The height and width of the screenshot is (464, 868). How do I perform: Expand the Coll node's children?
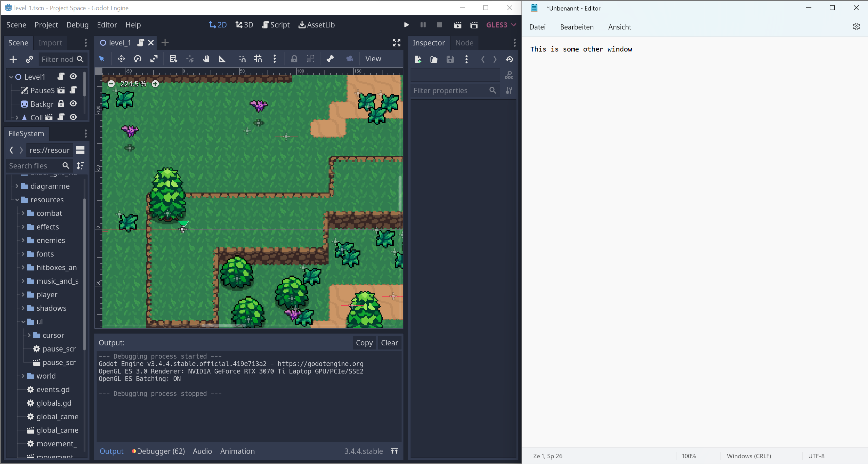16,118
